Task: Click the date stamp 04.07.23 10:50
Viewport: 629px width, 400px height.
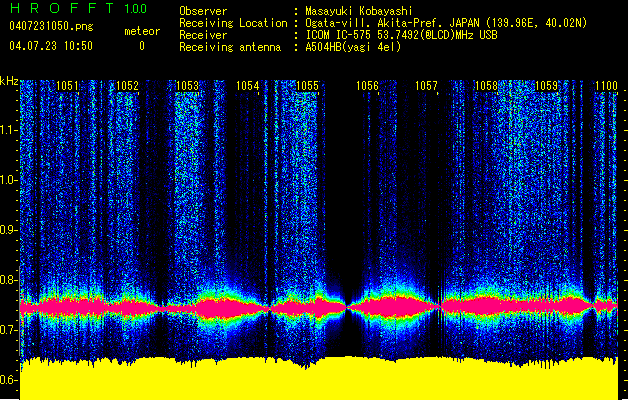Action: point(51,46)
